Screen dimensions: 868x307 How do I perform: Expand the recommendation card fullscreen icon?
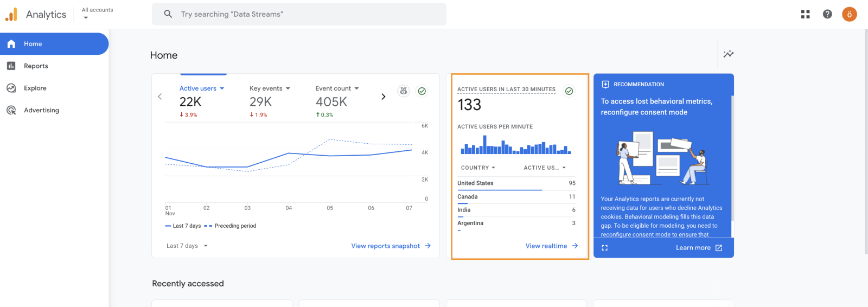click(x=605, y=248)
